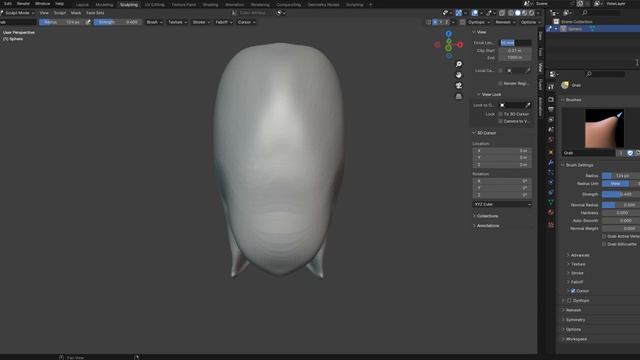Open the Physics properties tab icon
640x360 pixels.
551,182
